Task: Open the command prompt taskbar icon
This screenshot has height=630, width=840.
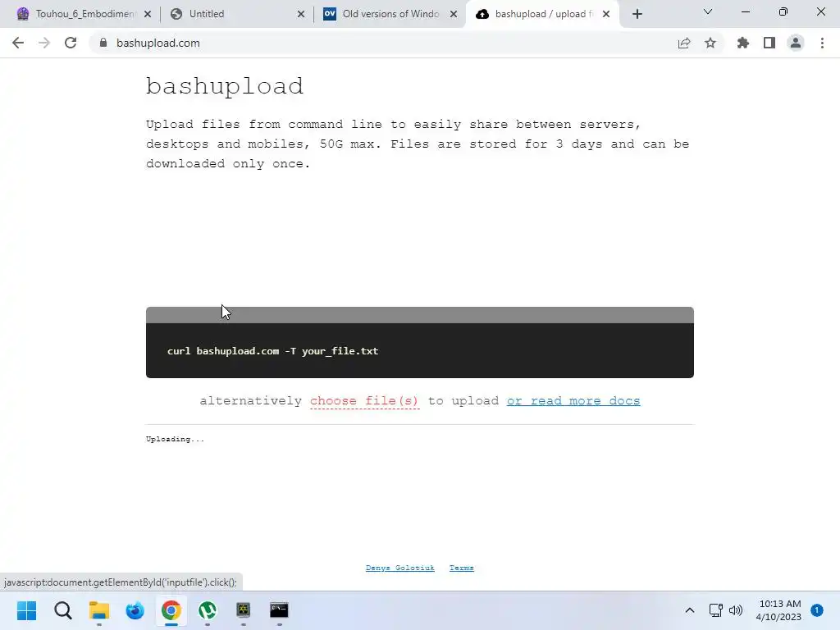Action: tap(279, 610)
